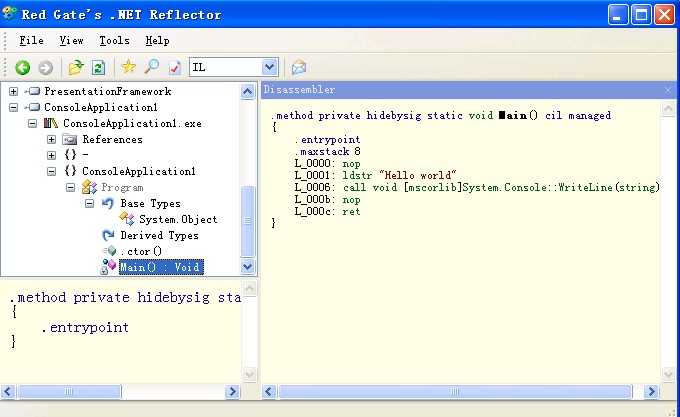
Task: Click the tree panel vertical scrollbar thumb
Action: coord(248,222)
